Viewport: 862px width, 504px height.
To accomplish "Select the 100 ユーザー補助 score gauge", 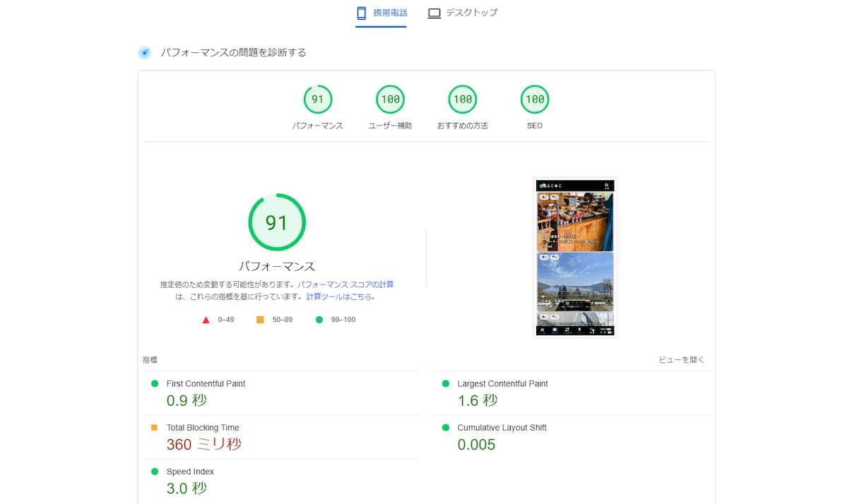I will tap(390, 107).
